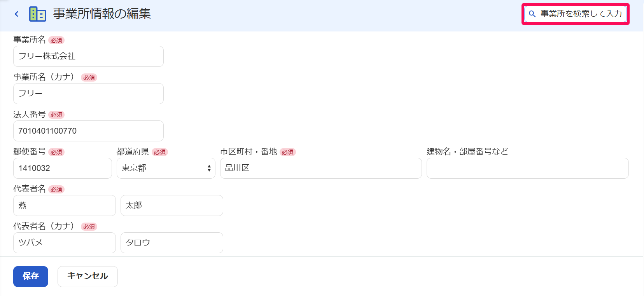Click the 事業所名 label text
Screen dimensions: 644x296
(x=30, y=40)
